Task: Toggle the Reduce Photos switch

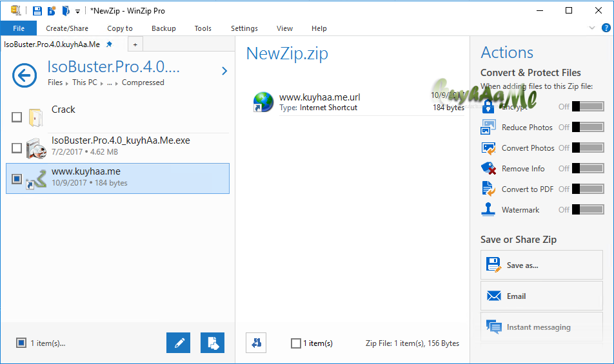Action: pyautogui.click(x=588, y=127)
